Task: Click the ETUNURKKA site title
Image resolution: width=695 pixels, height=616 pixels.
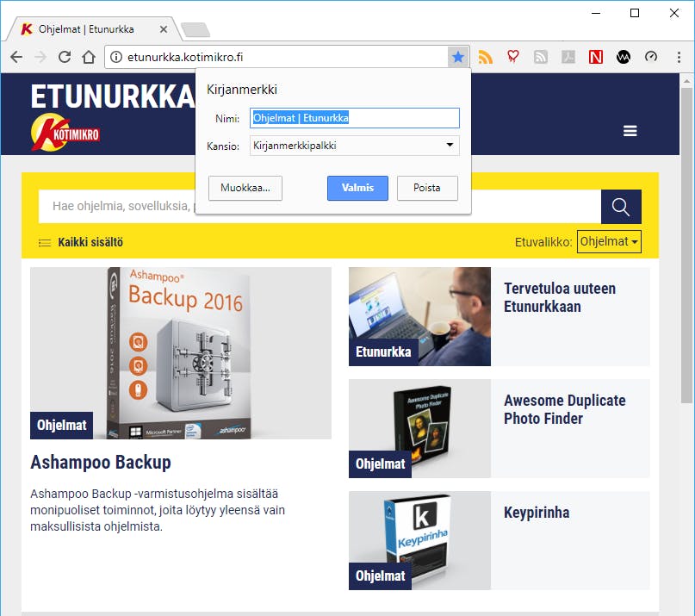Action: click(113, 96)
